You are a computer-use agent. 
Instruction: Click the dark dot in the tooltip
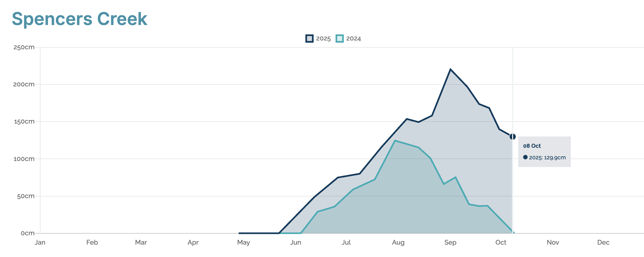click(x=525, y=157)
